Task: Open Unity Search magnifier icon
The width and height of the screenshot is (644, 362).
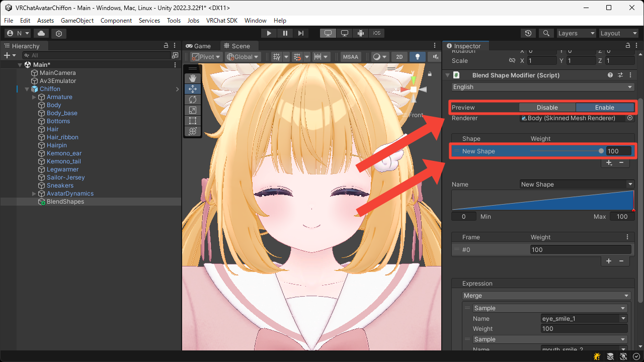Action: [546, 33]
